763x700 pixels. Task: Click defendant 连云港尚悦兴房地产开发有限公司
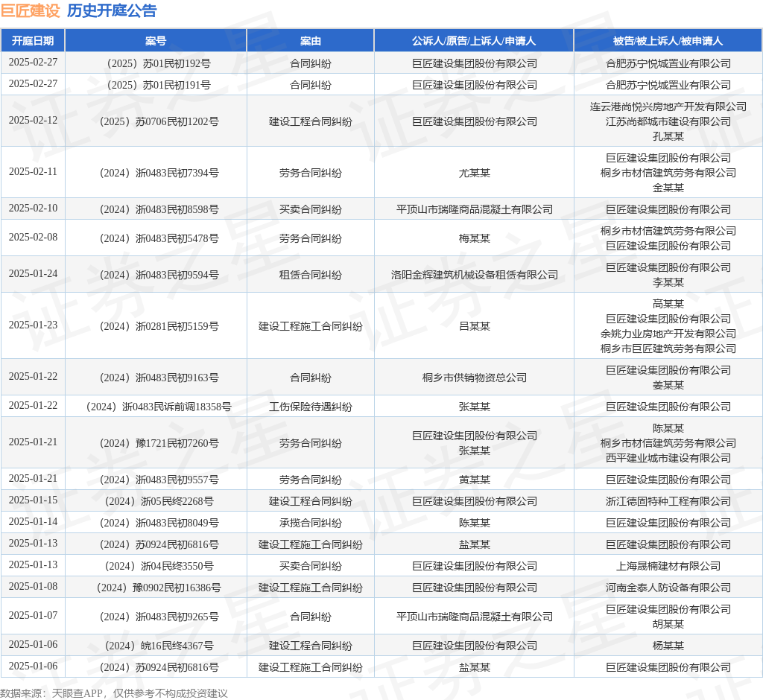coord(668,106)
